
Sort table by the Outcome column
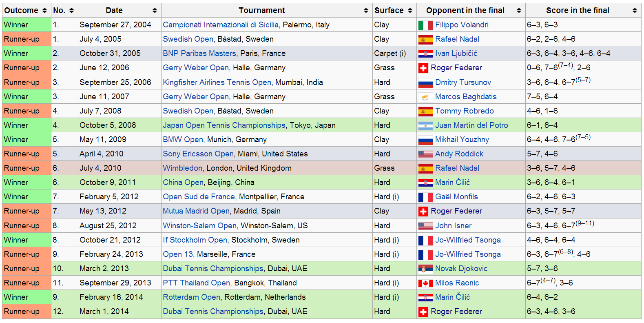click(44, 11)
